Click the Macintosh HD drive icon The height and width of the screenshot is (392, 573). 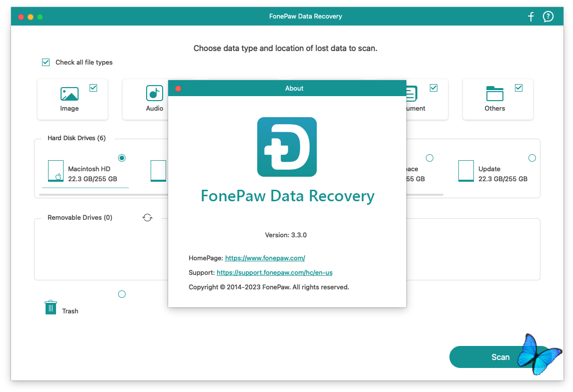click(x=56, y=171)
